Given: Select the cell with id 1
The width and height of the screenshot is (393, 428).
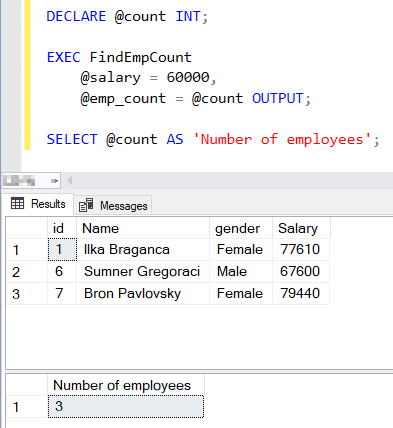Looking at the screenshot, I should (62, 249).
